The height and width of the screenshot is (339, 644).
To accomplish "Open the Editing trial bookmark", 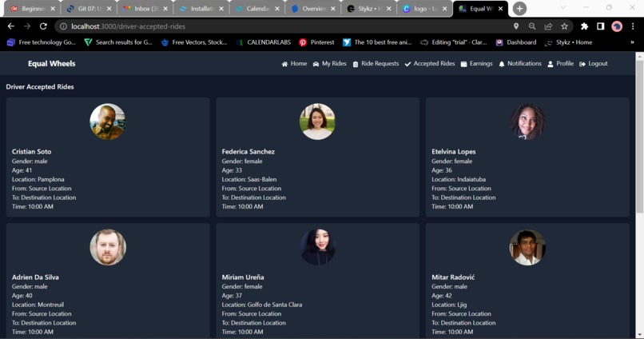I will 454,42.
